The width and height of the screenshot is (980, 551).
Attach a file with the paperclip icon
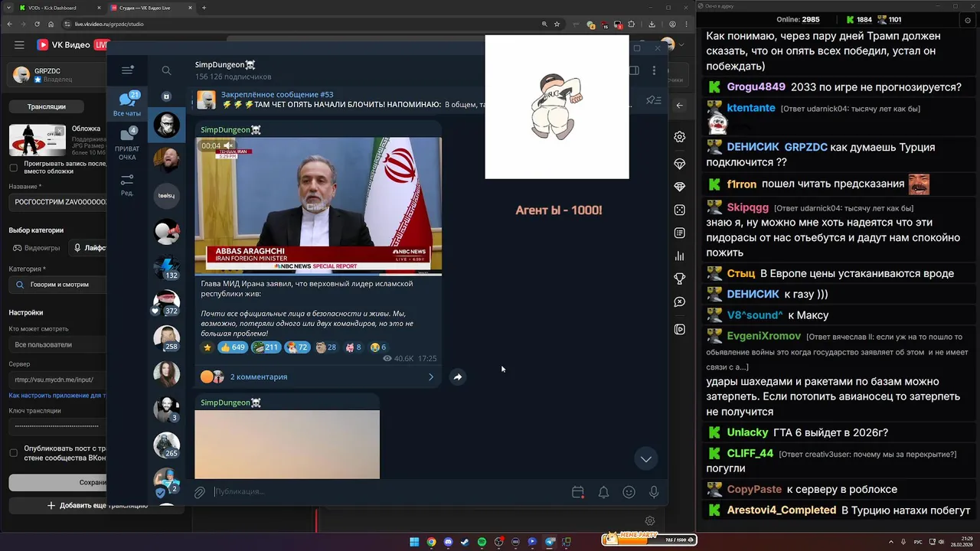click(199, 492)
